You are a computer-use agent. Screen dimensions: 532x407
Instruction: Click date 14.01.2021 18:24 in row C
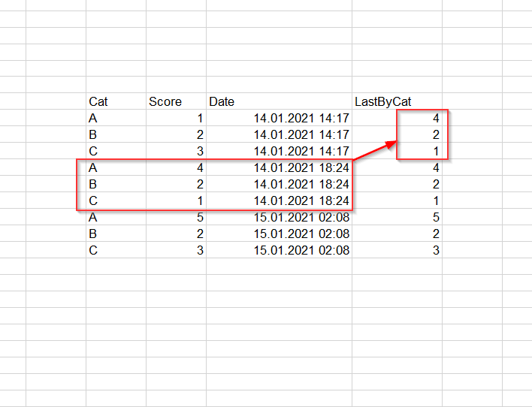coord(279,200)
